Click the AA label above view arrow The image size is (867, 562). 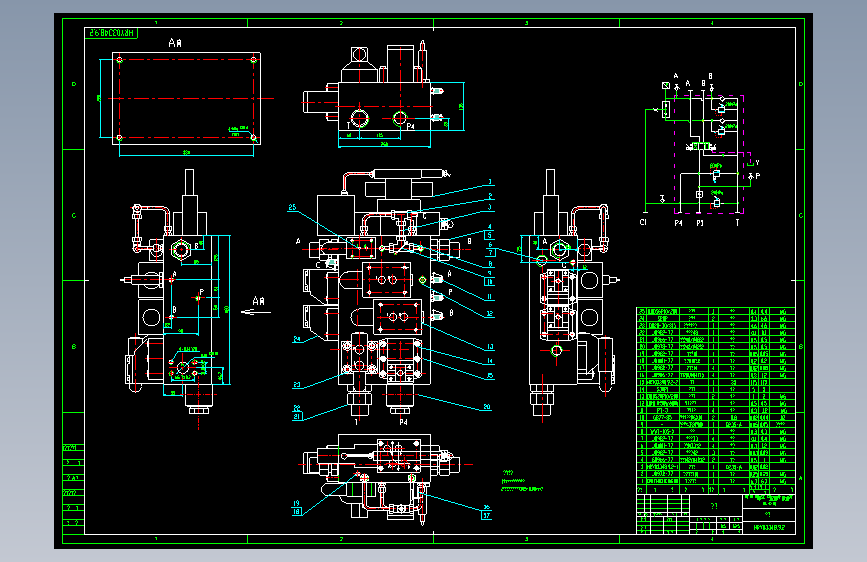258,301
